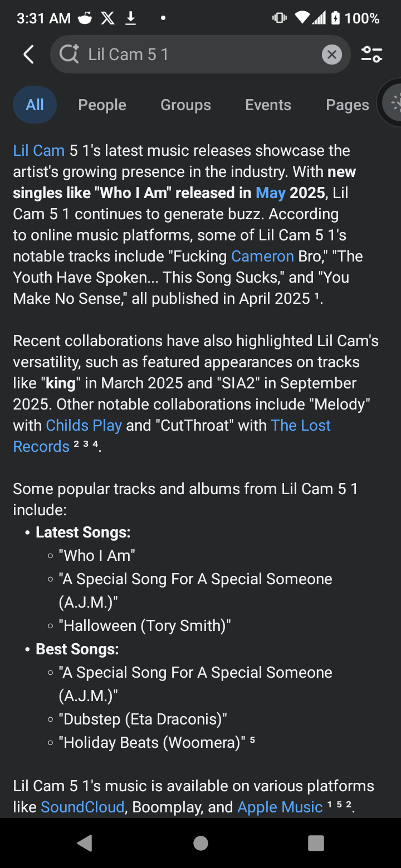This screenshot has width=401, height=868.
Task: Follow the SoundCloud link
Action: pyautogui.click(x=82, y=807)
